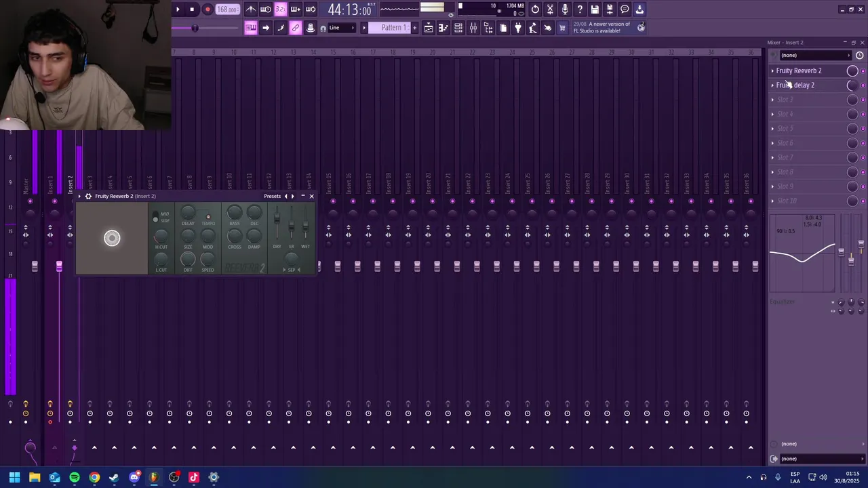Click the scissors audio editor icon

(x=551, y=9)
